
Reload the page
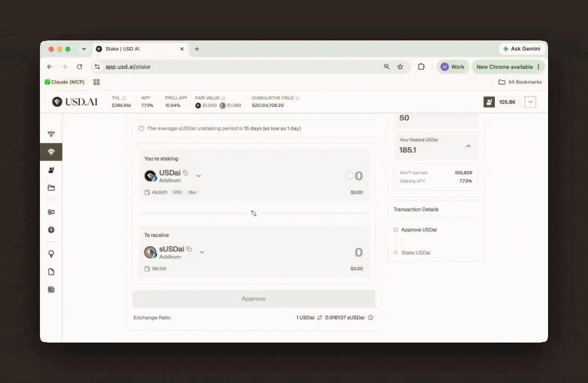tap(79, 66)
